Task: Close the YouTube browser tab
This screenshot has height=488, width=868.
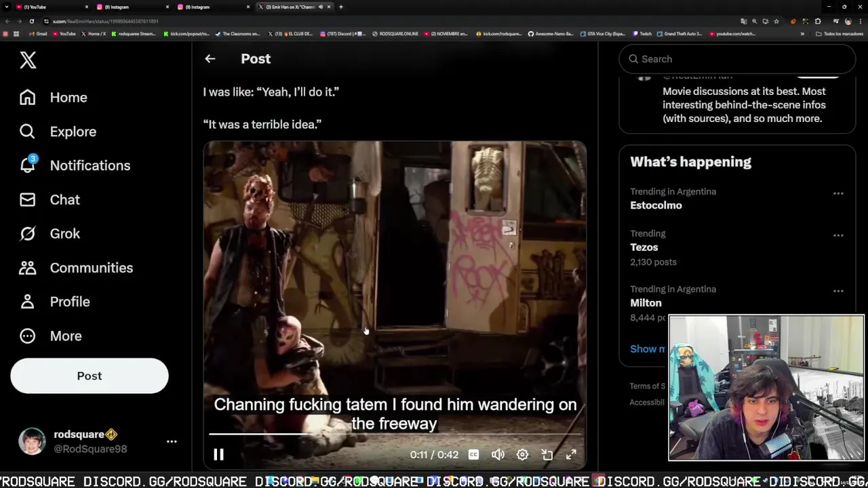Action: click(x=87, y=7)
